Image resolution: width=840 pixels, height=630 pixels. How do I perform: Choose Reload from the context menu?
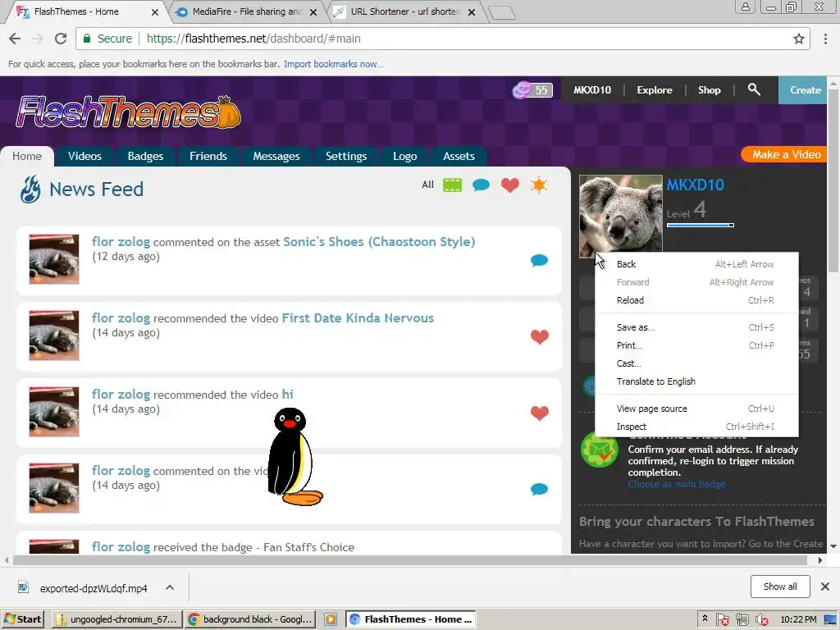(x=696, y=300)
